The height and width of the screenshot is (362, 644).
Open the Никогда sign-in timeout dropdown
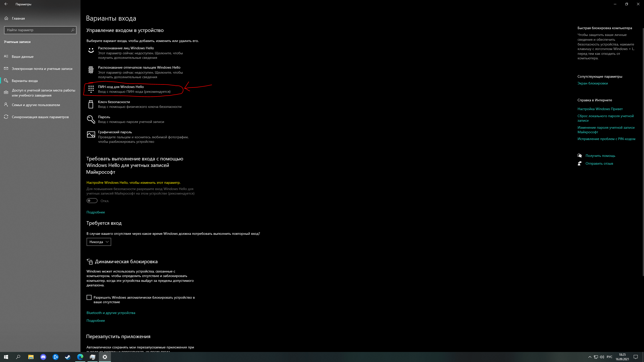click(99, 242)
